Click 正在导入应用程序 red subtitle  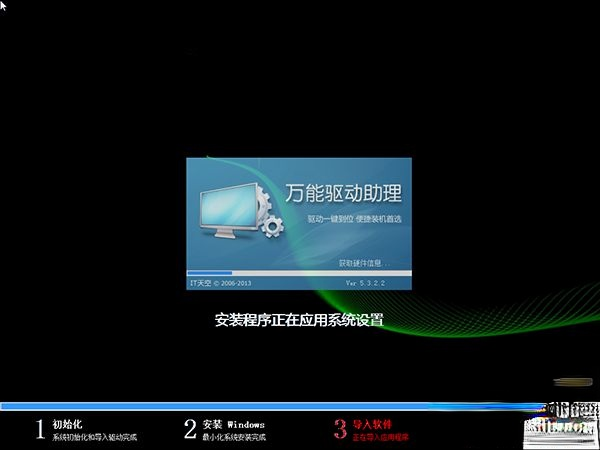coord(380,437)
